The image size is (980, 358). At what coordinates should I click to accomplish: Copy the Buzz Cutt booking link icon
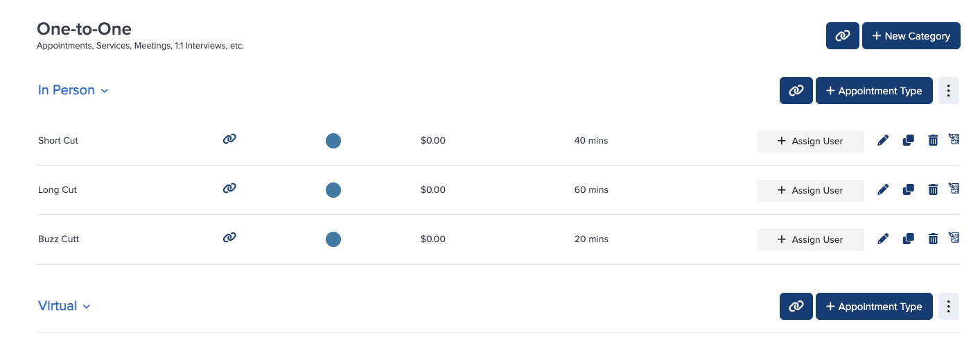229,237
